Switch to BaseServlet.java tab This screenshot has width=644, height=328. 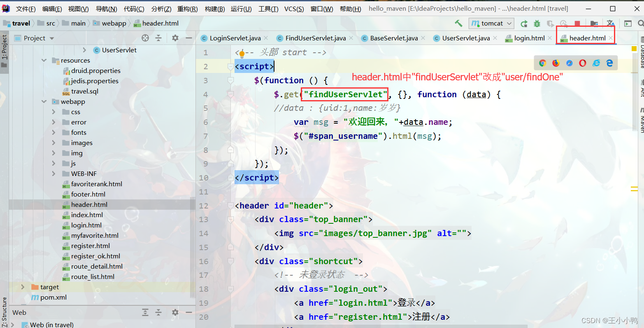pos(394,38)
